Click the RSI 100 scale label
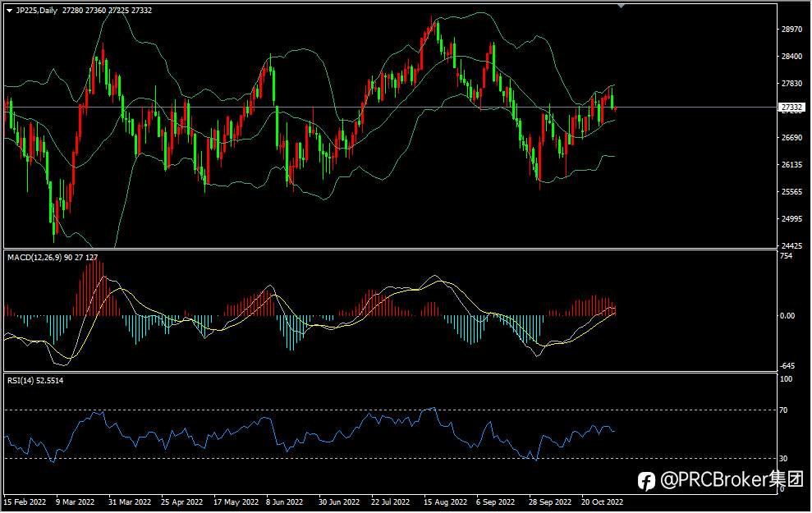This screenshot has width=812, height=513. point(786,379)
